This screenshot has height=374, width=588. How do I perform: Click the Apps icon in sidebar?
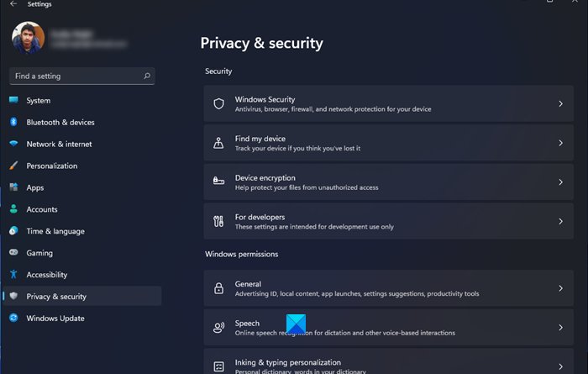13,187
